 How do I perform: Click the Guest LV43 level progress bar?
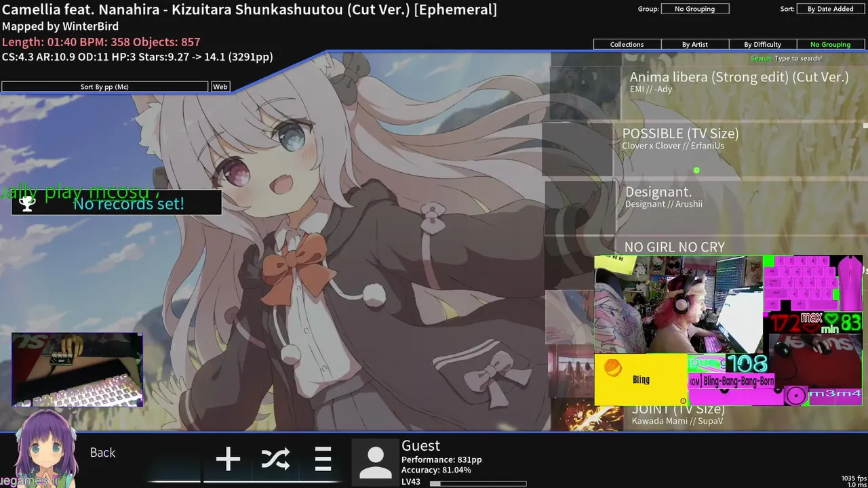(478, 484)
